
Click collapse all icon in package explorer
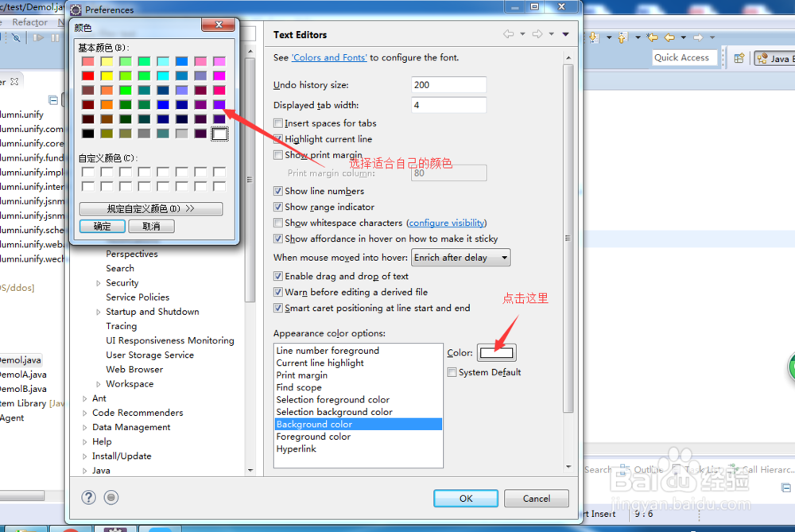pos(53,99)
